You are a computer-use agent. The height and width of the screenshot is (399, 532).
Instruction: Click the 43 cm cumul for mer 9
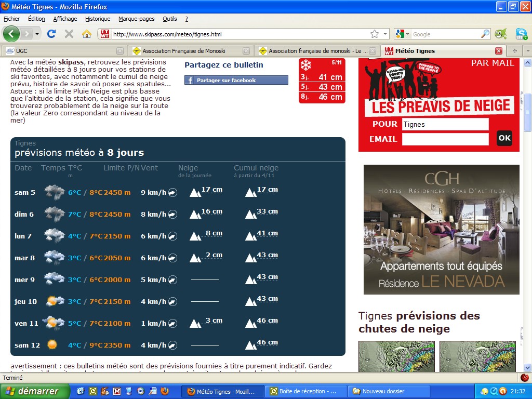(x=268, y=277)
